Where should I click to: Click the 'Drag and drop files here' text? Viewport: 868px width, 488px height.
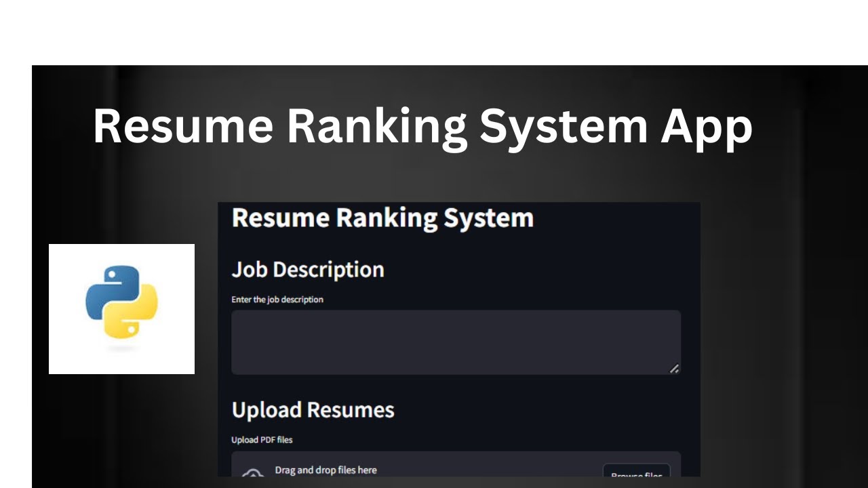pyautogui.click(x=325, y=470)
